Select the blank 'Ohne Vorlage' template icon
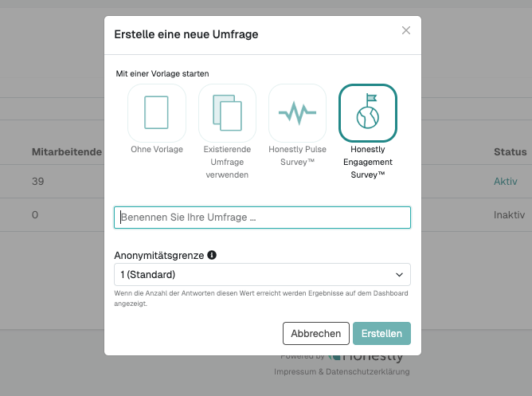This screenshot has height=396, width=532. click(157, 112)
